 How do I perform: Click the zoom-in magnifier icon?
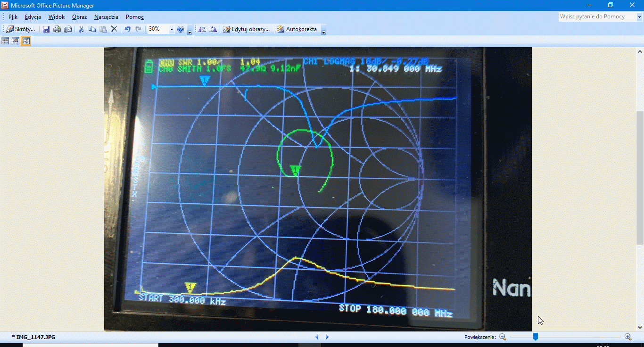click(x=628, y=337)
